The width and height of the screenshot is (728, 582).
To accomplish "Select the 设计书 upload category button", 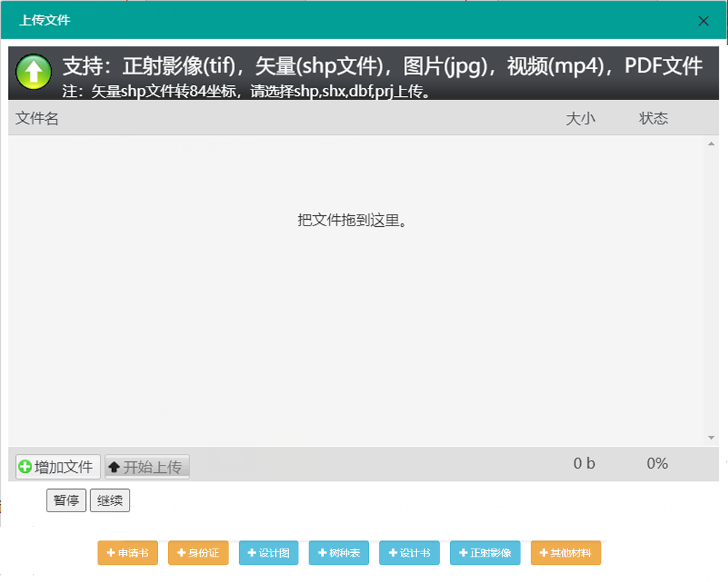I will [410, 553].
